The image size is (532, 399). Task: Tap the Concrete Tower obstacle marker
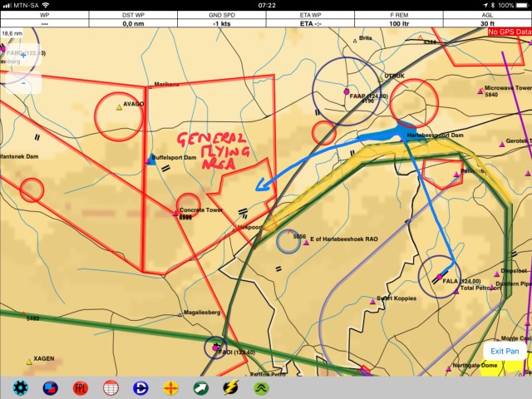coord(175,214)
